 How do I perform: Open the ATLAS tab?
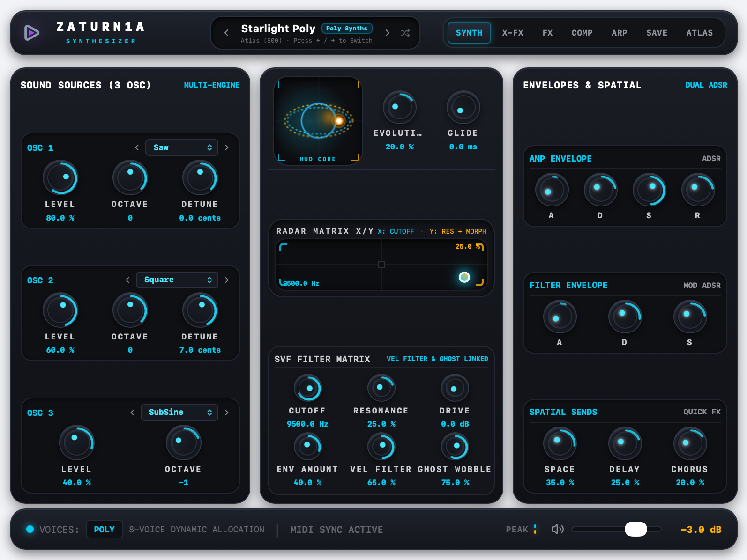[x=700, y=33]
